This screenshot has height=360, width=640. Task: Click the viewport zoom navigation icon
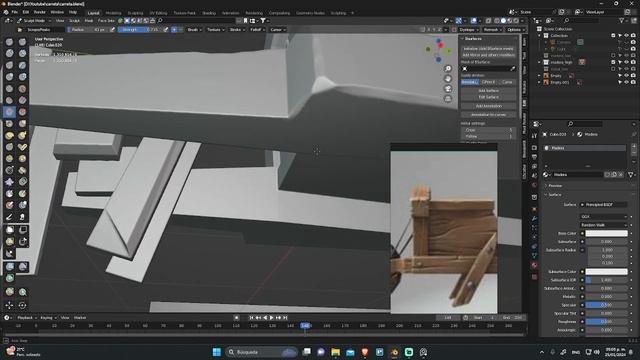point(448,69)
